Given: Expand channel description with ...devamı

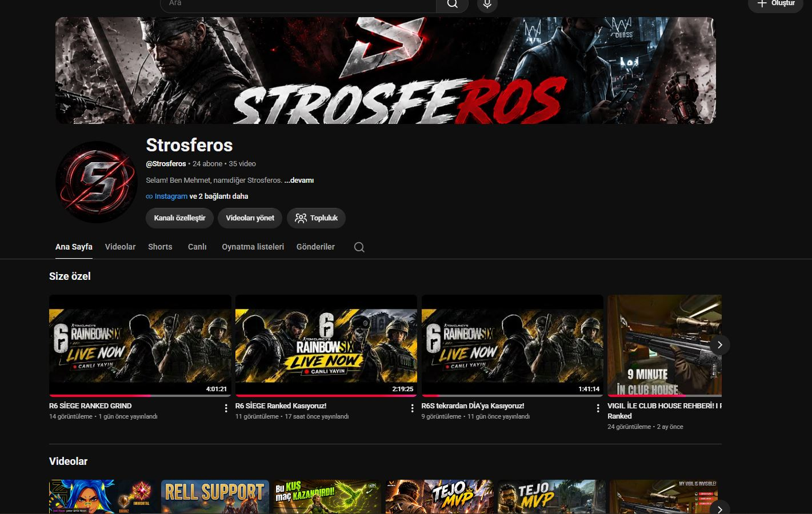Looking at the screenshot, I should coord(299,180).
